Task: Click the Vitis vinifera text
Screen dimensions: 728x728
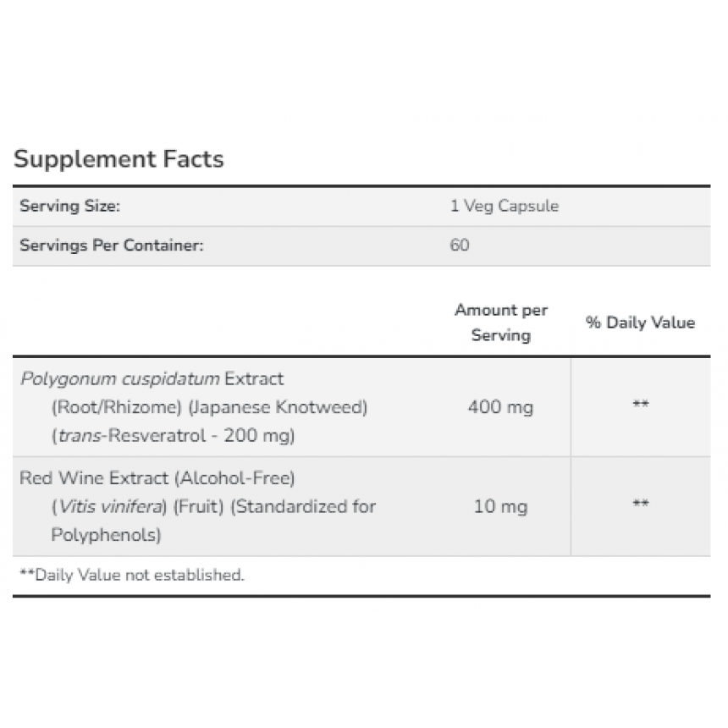Action: coord(109,506)
